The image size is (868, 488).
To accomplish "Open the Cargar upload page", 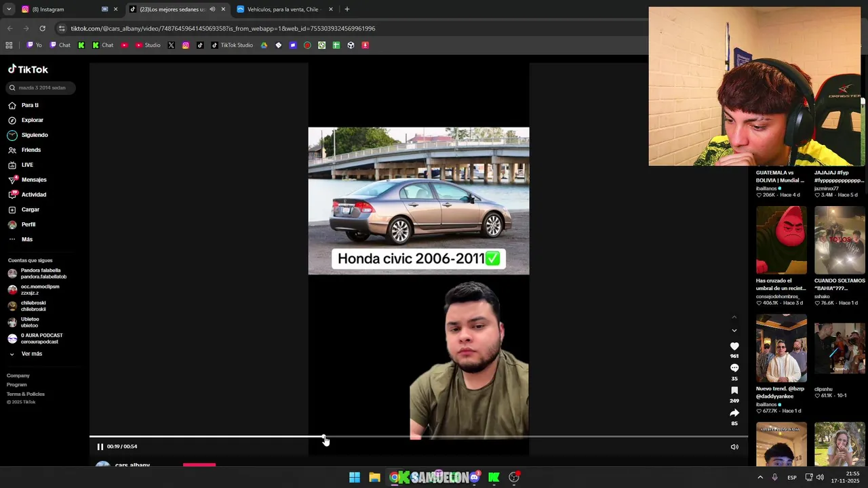I will (24, 209).
